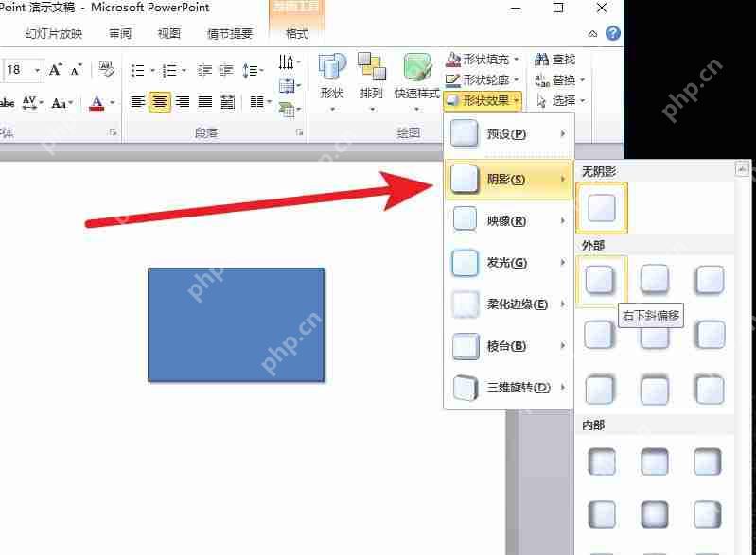
Task: Open the 柔化边缘(E) submenu
Action: 509,304
